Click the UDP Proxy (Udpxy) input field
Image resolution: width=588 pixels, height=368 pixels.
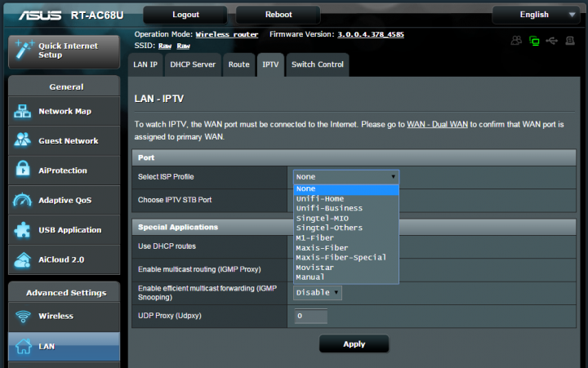point(311,316)
